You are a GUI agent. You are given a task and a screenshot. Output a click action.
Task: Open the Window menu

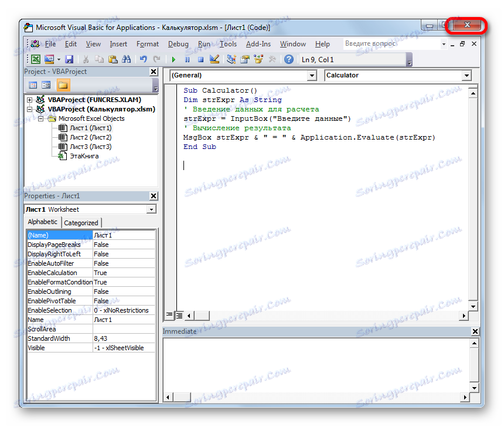[292, 44]
